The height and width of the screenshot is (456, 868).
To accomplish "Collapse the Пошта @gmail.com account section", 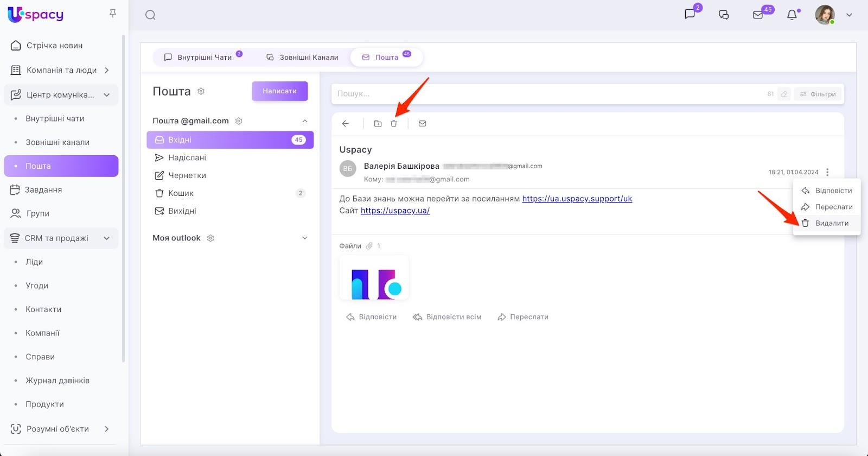I will coord(305,121).
